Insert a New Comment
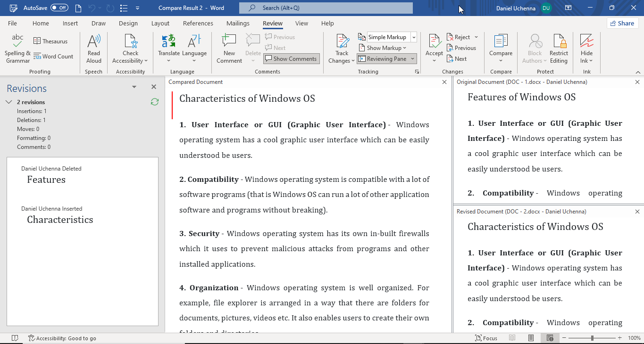 click(x=229, y=49)
